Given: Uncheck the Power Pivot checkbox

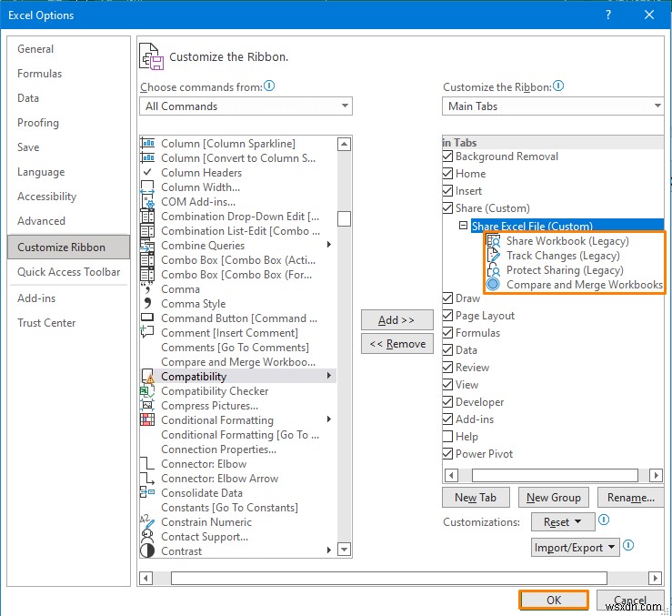Looking at the screenshot, I should tap(447, 453).
